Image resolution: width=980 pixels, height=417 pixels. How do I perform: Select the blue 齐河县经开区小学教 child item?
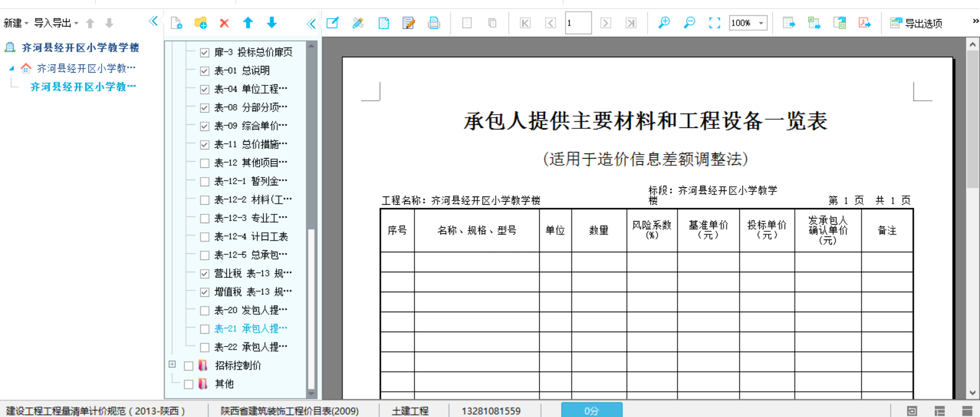(83, 86)
